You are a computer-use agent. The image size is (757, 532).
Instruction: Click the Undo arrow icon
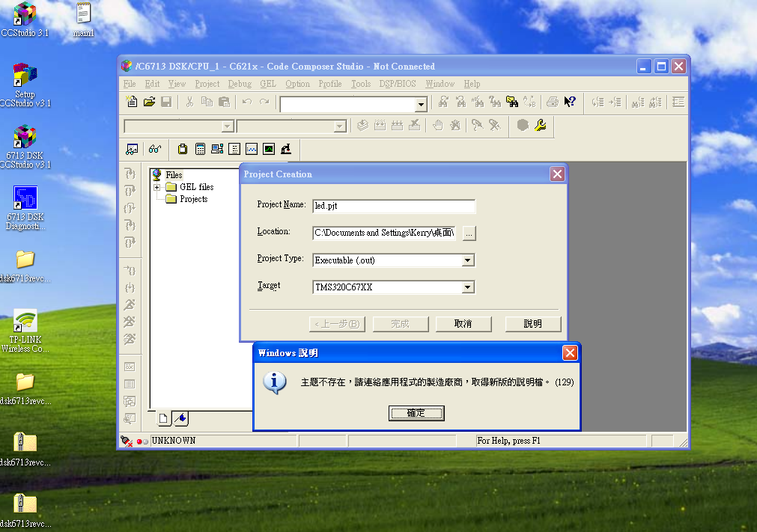pos(246,102)
